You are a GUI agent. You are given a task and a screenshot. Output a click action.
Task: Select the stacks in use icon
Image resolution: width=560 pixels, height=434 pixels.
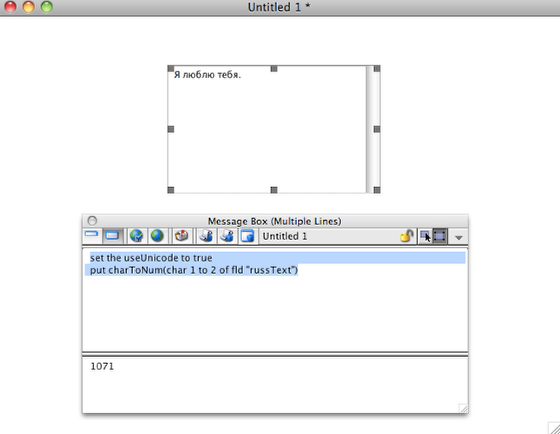click(247, 236)
